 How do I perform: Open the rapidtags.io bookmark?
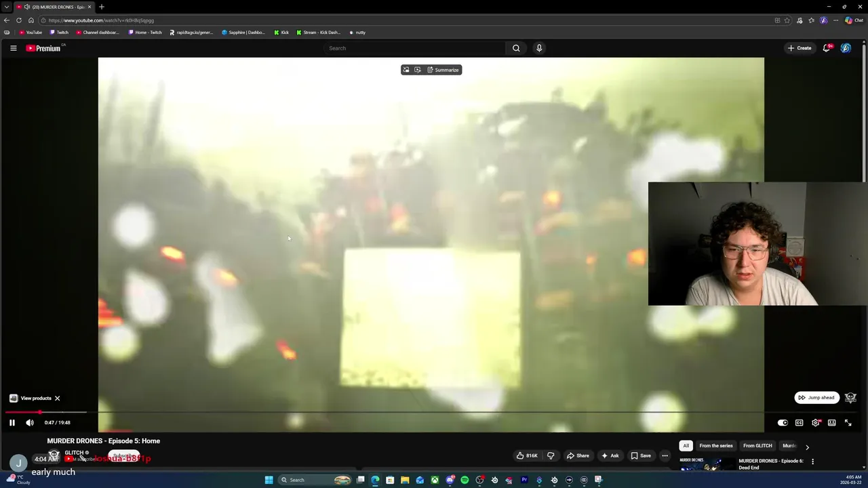tap(191, 33)
